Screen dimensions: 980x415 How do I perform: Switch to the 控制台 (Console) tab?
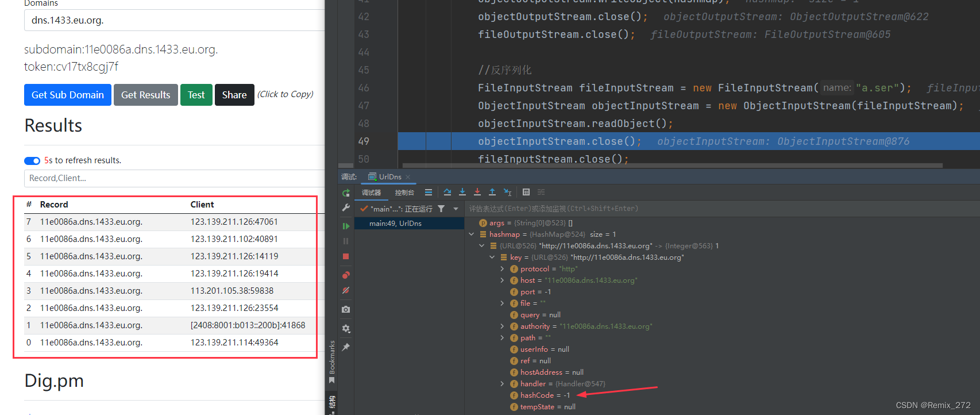pyautogui.click(x=404, y=193)
